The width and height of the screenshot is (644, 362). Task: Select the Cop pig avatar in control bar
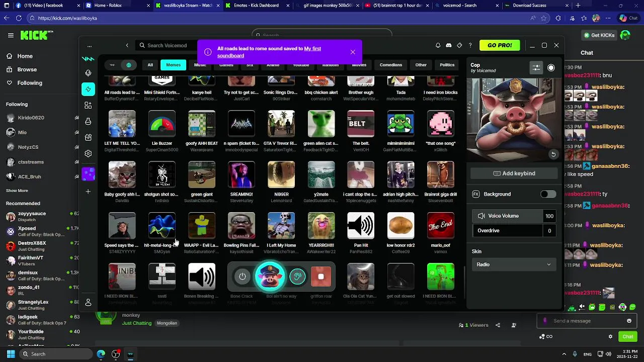(270, 276)
